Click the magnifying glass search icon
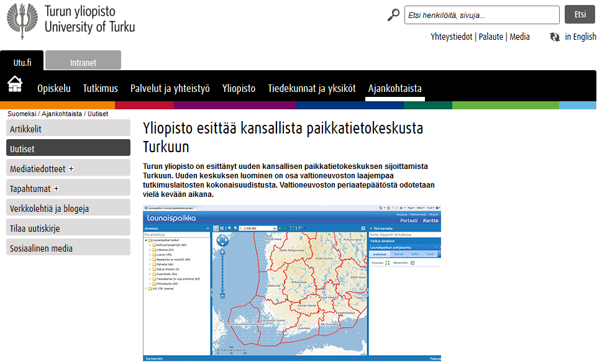The height and width of the screenshot is (364, 597). (393, 15)
